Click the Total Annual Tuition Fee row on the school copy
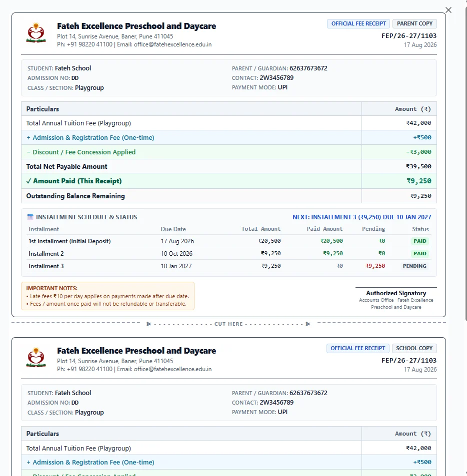Image resolution: width=467 pixels, height=476 pixels. [x=229, y=448]
